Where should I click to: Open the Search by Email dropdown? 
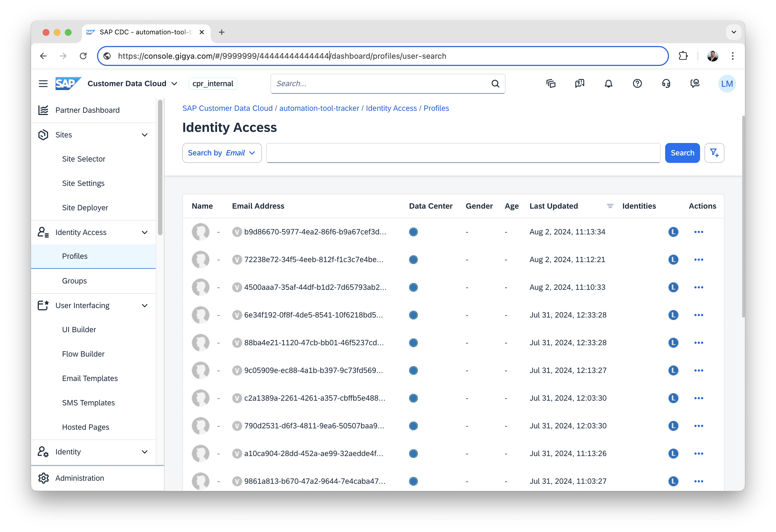click(x=222, y=153)
